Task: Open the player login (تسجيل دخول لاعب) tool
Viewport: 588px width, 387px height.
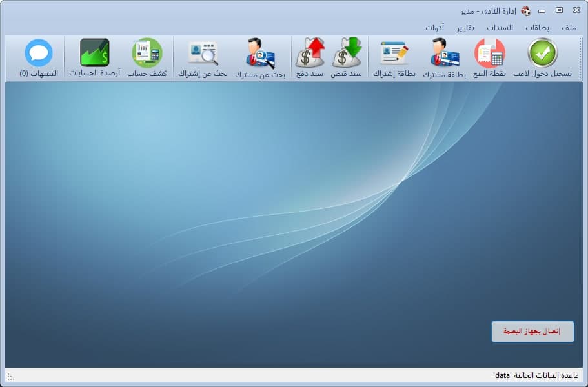Action: pos(542,58)
